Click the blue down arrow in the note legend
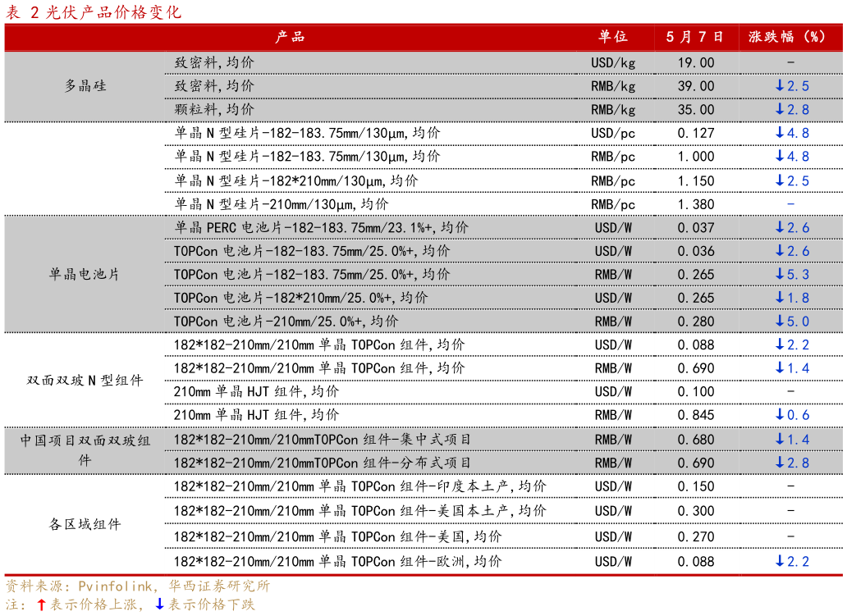This screenshot has height=616, width=847. coord(159,608)
